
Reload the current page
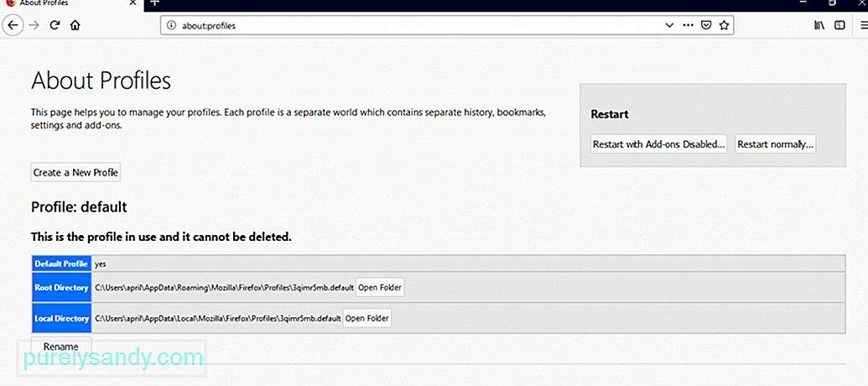(55, 25)
